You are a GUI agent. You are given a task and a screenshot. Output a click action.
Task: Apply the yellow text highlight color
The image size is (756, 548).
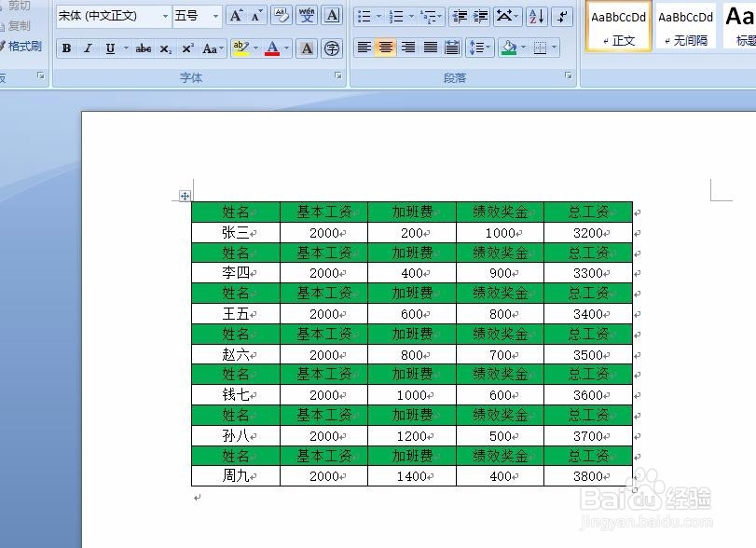(x=241, y=48)
